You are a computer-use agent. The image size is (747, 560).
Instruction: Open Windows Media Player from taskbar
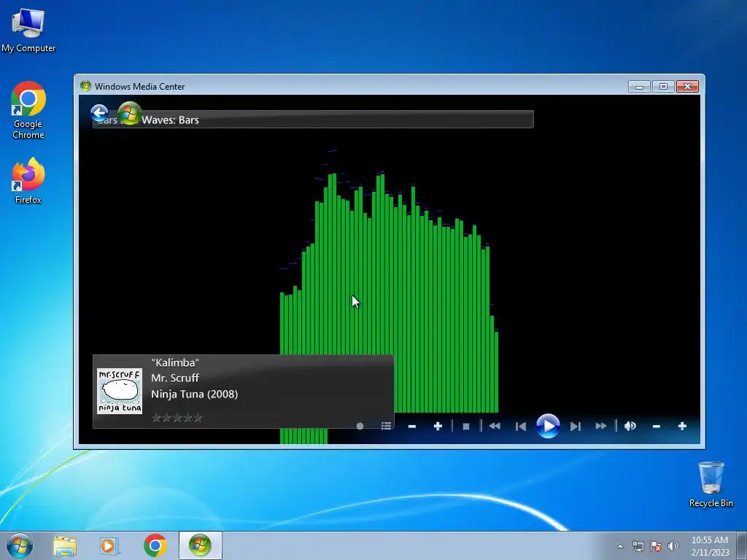tap(109, 545)
